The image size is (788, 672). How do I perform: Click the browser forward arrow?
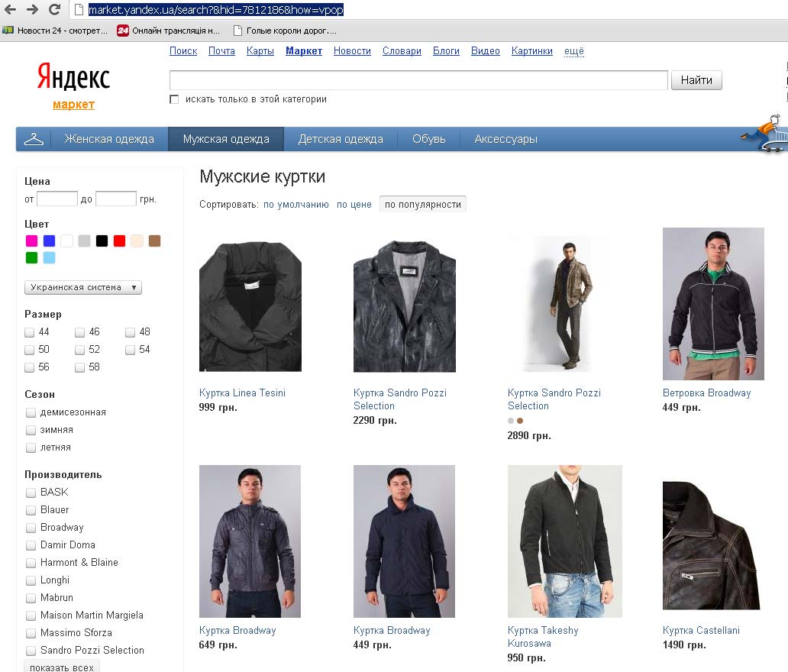(32, 9)
